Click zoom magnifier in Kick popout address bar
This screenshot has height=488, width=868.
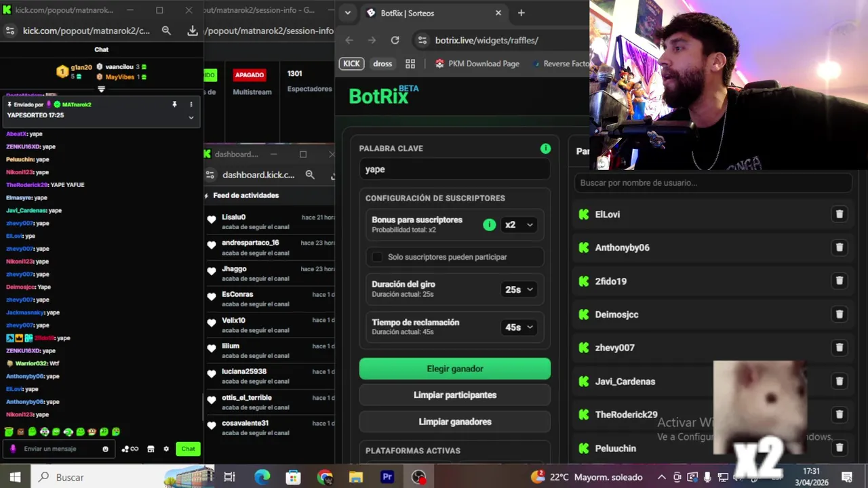pyautogui.click(x=166, y=30)
